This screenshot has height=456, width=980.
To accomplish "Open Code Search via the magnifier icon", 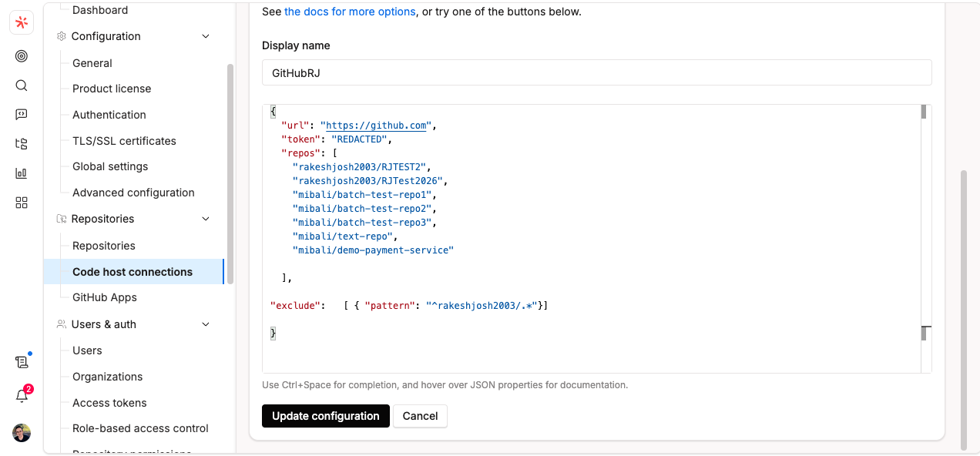I will coord(21,85).
